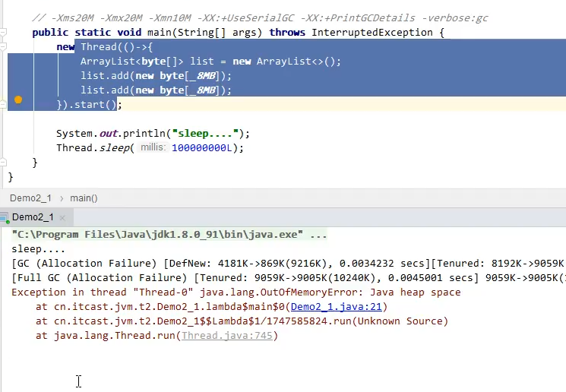Click the java.exe command line in console

(169, 235)
